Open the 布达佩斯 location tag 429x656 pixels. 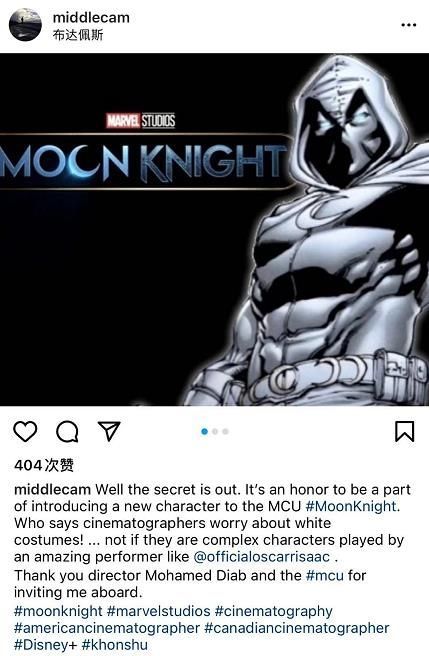click(x=78, y=35)
